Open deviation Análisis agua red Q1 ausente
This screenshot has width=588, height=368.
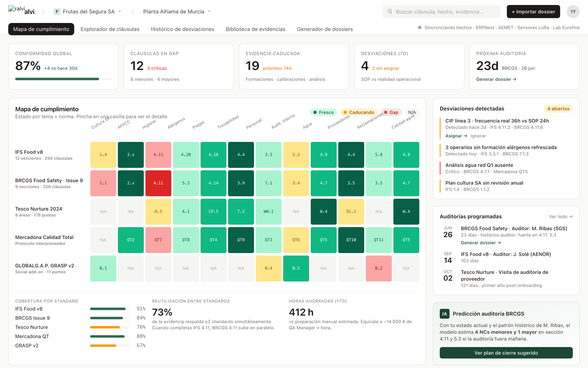pyautogui.click(x=506, y=168)
